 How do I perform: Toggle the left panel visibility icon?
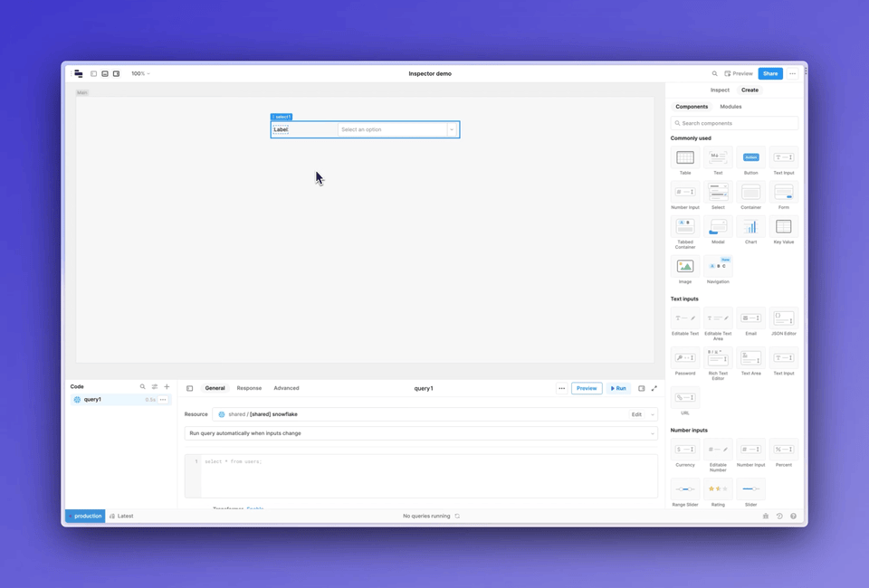[93, 73]
